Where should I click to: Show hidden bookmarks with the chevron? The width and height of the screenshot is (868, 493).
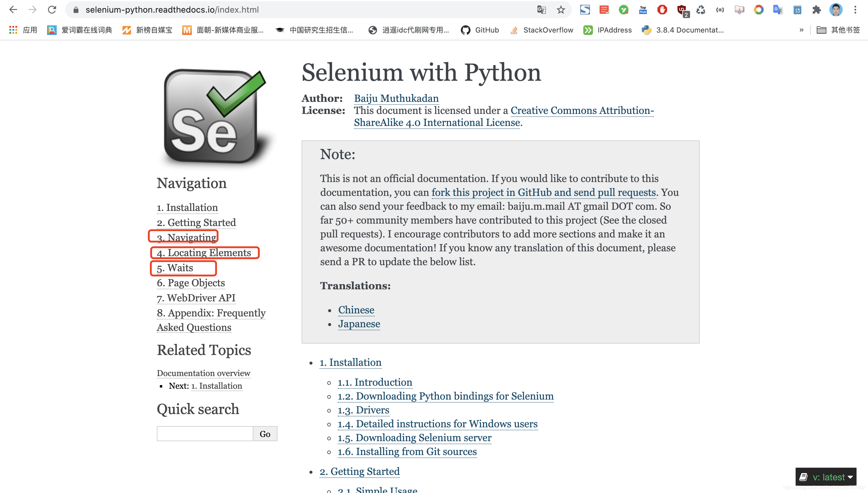coord(801,30)
